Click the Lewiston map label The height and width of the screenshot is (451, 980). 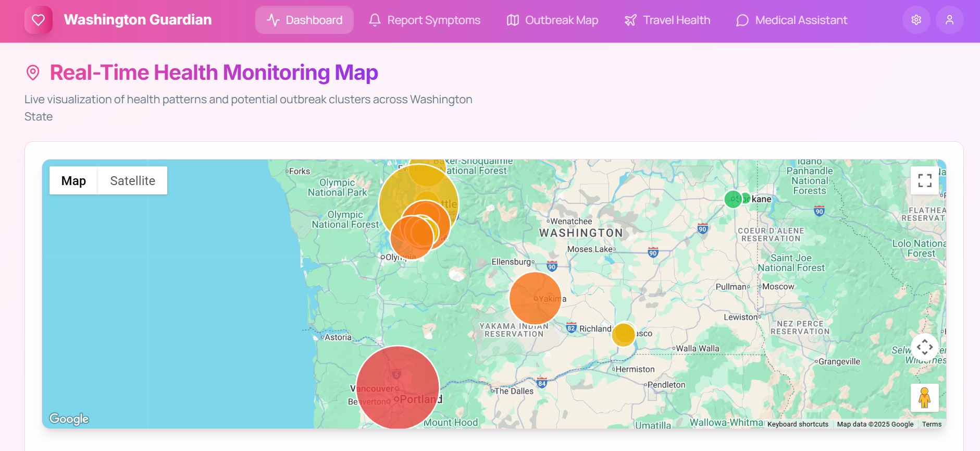pyautogui.click(x=741, y=317)
